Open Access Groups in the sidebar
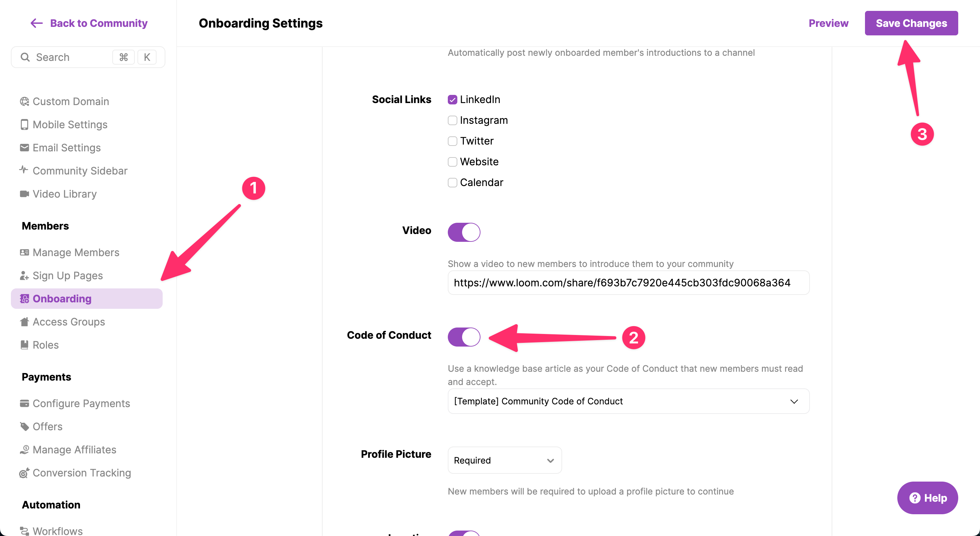This screenshot has height=536, width=980. [68, 322]
